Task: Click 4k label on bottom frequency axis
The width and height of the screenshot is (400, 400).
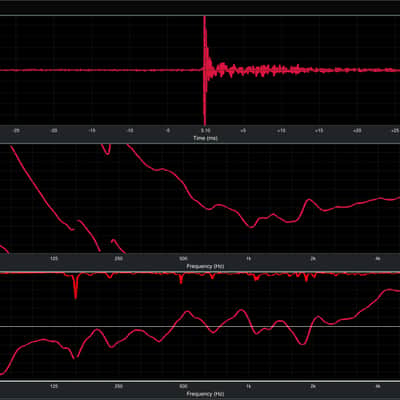Action: point(377,386)
